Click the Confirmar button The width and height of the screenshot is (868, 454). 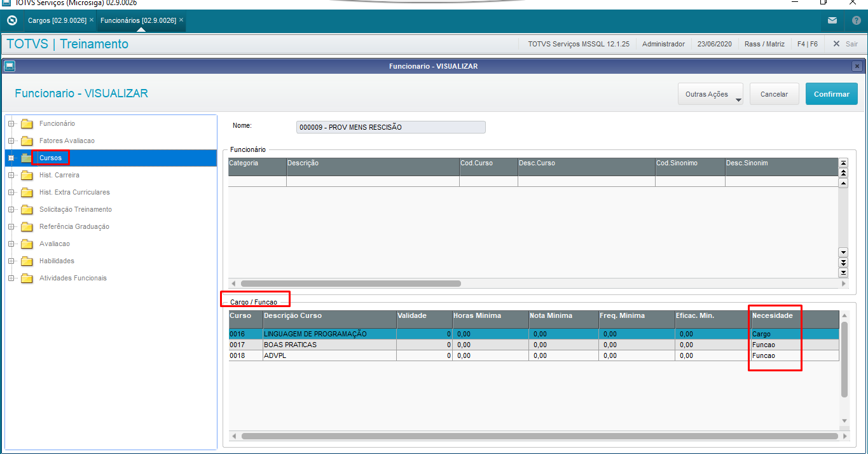click(832, 94)
